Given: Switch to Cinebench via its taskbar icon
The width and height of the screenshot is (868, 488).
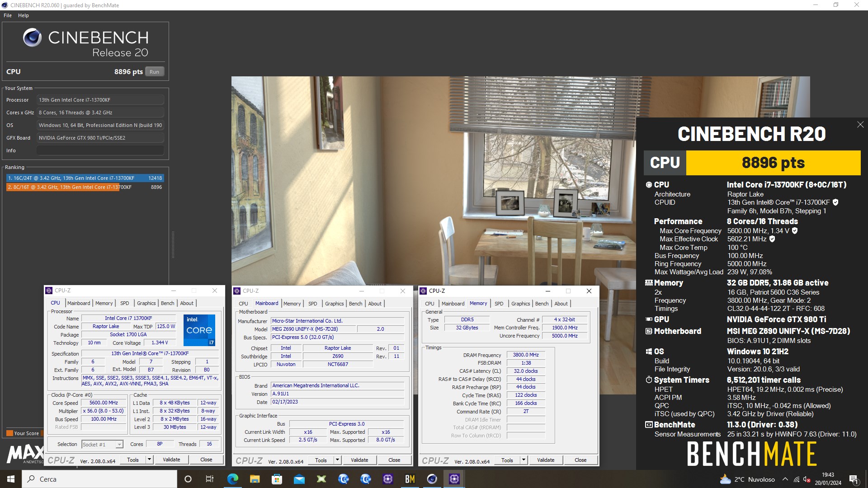Looking at the screenshot, I should (432, 479).
